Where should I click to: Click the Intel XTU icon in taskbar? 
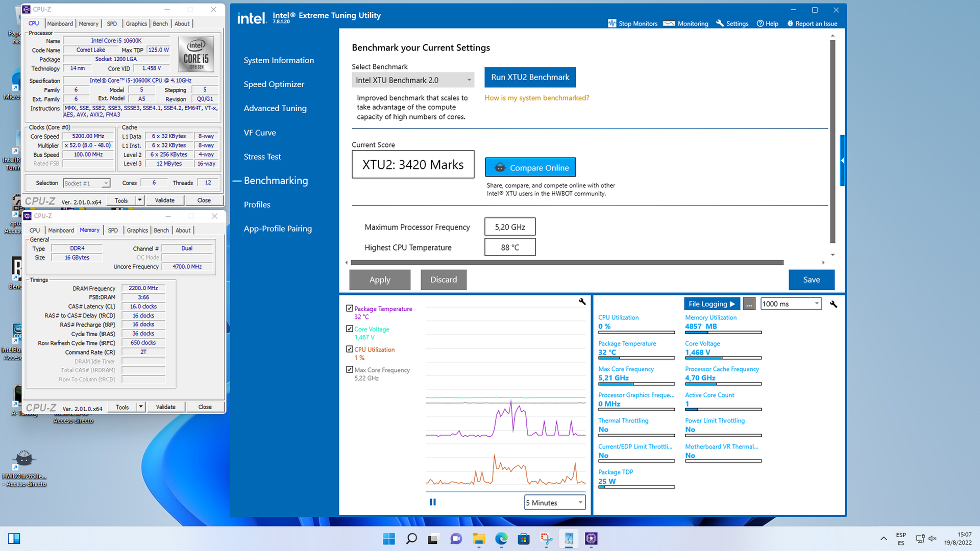tap(569, 539)
